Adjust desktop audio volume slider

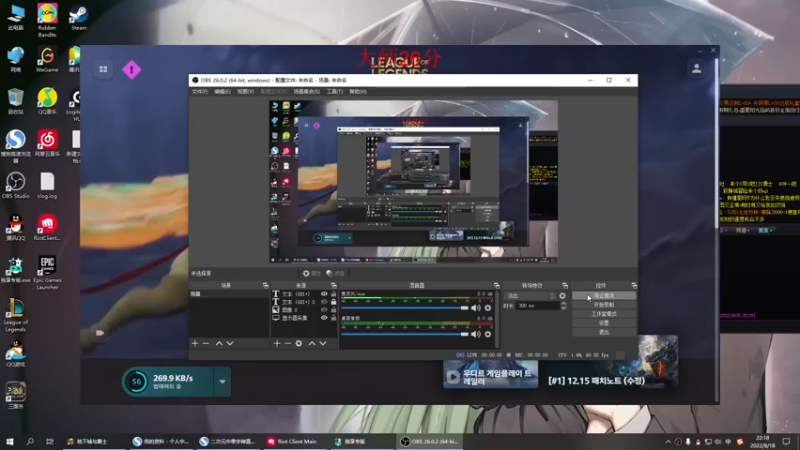click(x=405, y=334)
